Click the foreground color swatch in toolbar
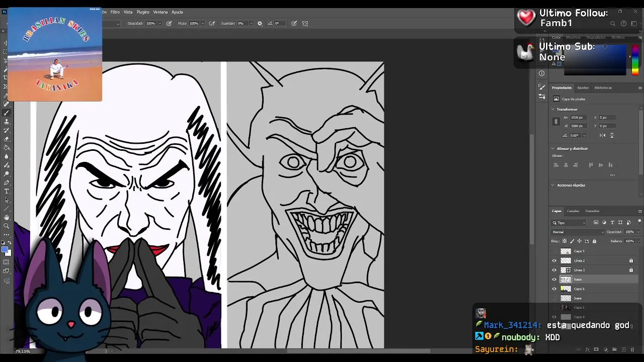Image resolution: width=644 pixels, height=362 pixels. point(5,249)
